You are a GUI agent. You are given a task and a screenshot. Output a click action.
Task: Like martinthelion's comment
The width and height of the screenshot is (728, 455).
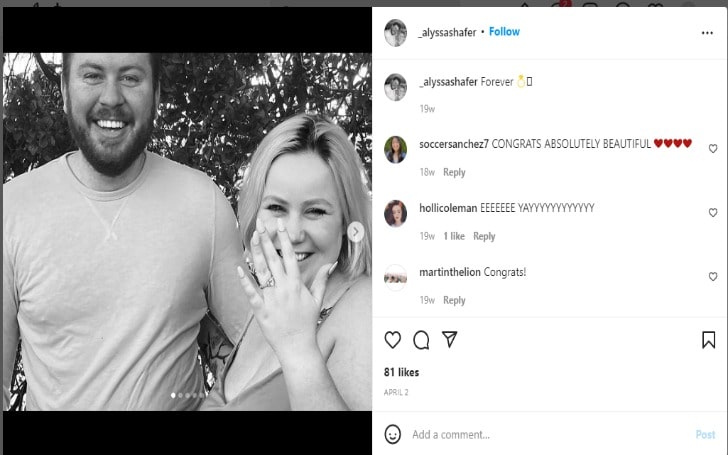(x=713, y=277)
